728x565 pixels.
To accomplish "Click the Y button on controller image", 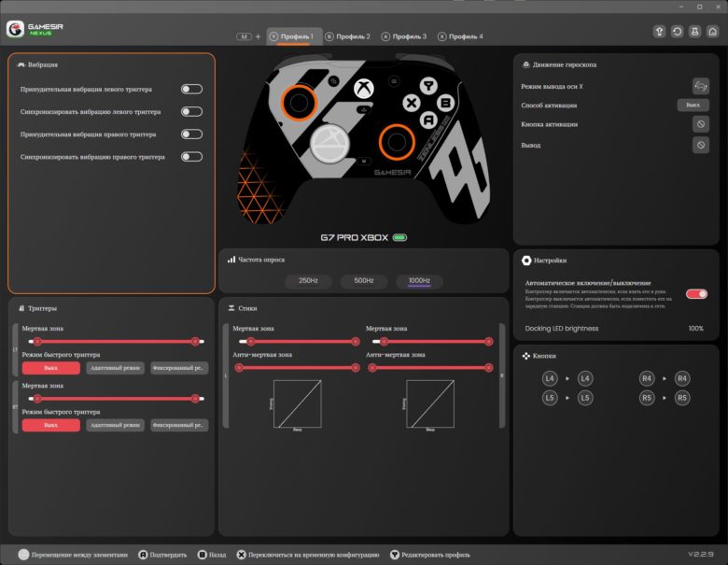I will click(x=428, y=86).
